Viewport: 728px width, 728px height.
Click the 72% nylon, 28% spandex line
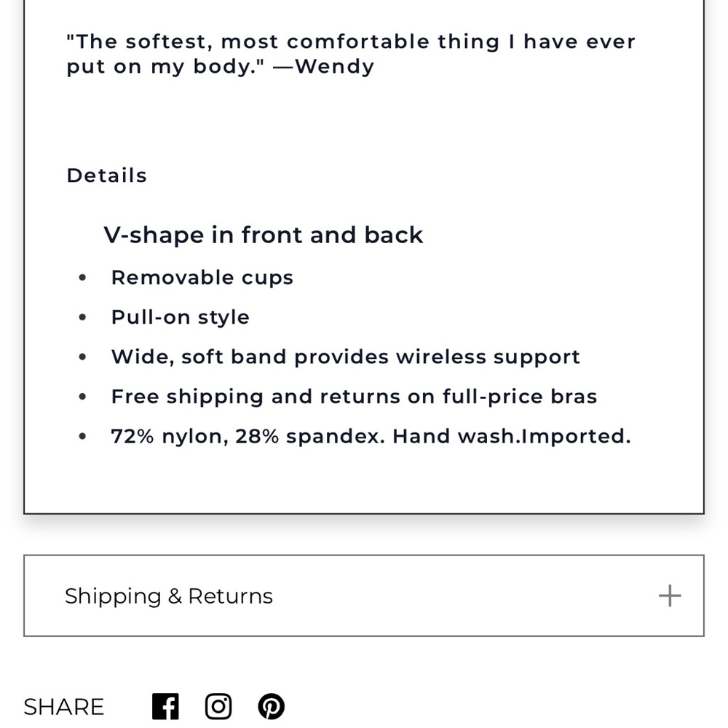click(x=371, y=436)
